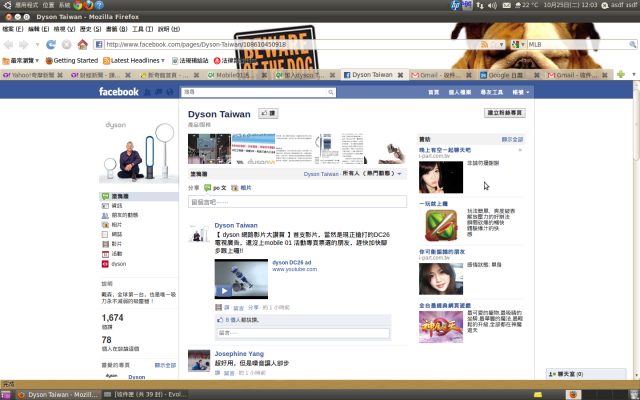The height and width of the screenshot is (400, 640).
Task: Click the magnifier icon in Firefox search box
Action: pyautogui.click(x=632, y=44)
